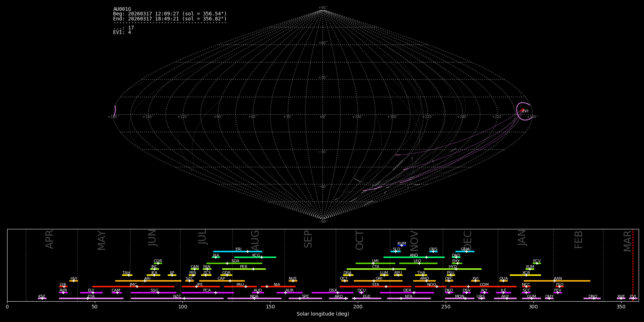
Task: Select the JUL month label
Action: click(x=202, y=237)
